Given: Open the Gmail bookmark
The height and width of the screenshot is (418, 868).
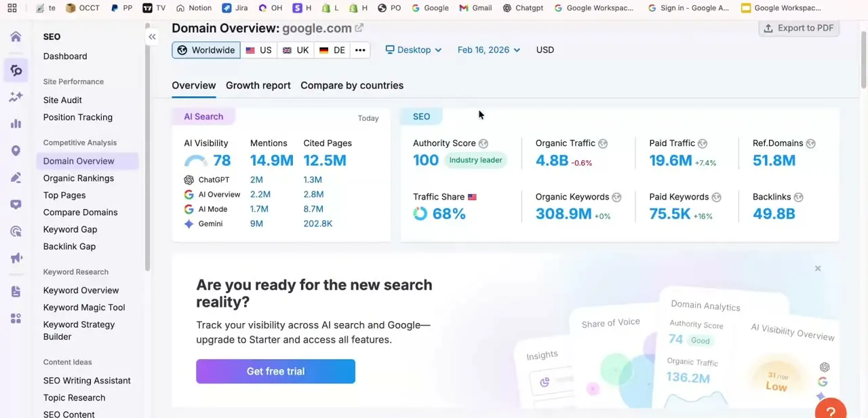Looking at the screenshot, I should pyautogui.click(x=475, y=8).
